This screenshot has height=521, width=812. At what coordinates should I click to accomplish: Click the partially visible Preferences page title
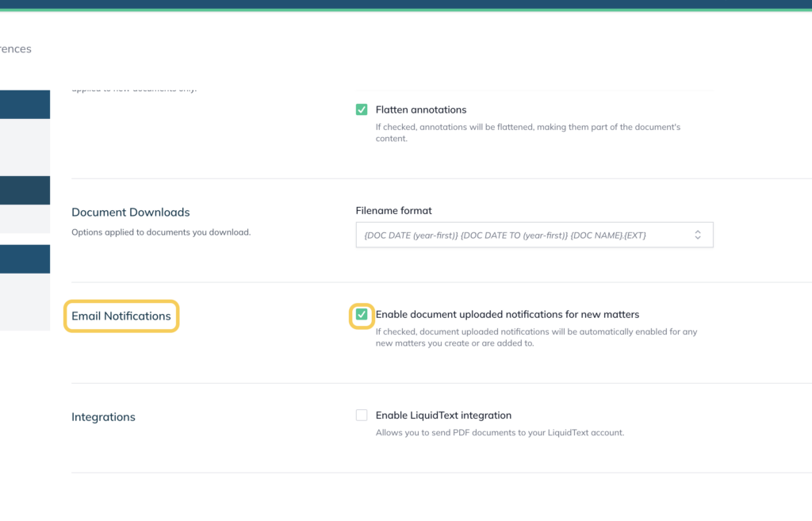coord(16,48)
